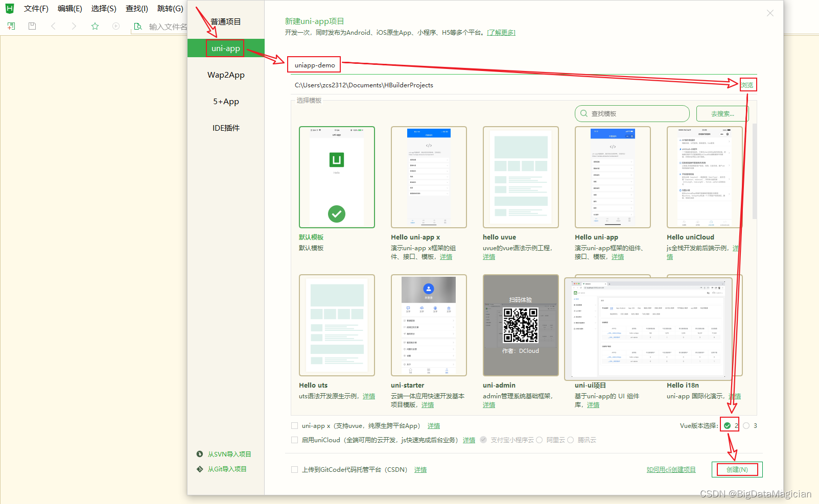Select the uni-admin template with QR code
The image size is (819, 504).
(521, 325)
